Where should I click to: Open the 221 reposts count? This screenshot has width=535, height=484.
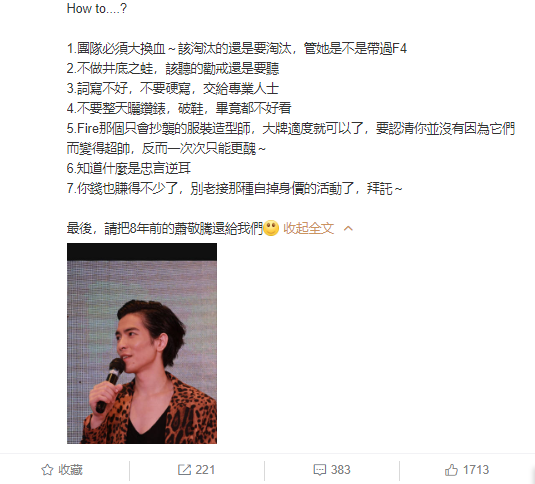(205, 470)
